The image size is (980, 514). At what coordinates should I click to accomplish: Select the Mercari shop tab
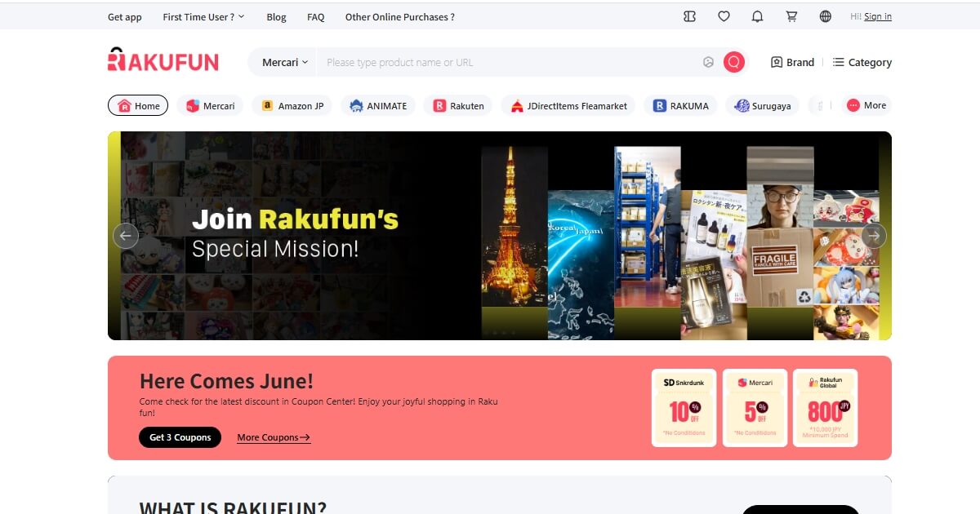pos(210,105)
